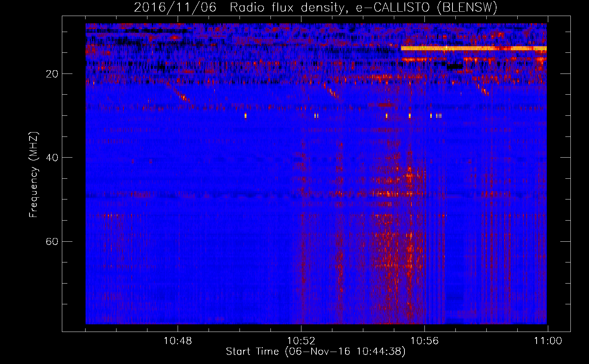Click the 'Start Time (06-Nov-16 10:44:38)' label
The image size is (589, 364).
pyautogui.click(x=316, y=352)
